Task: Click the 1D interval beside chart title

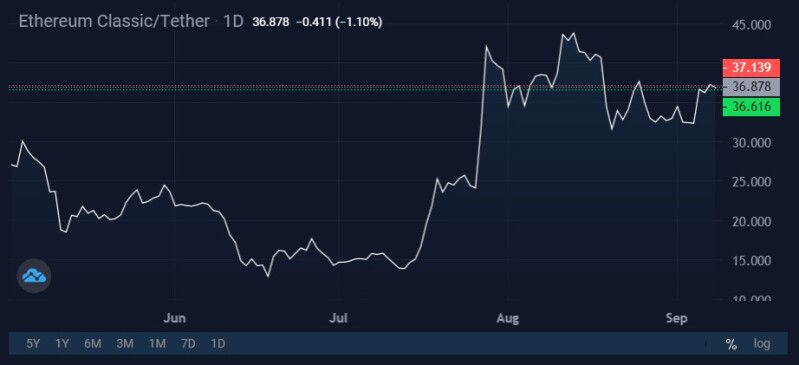Action: pyautogui.click(x=233, y=22)
